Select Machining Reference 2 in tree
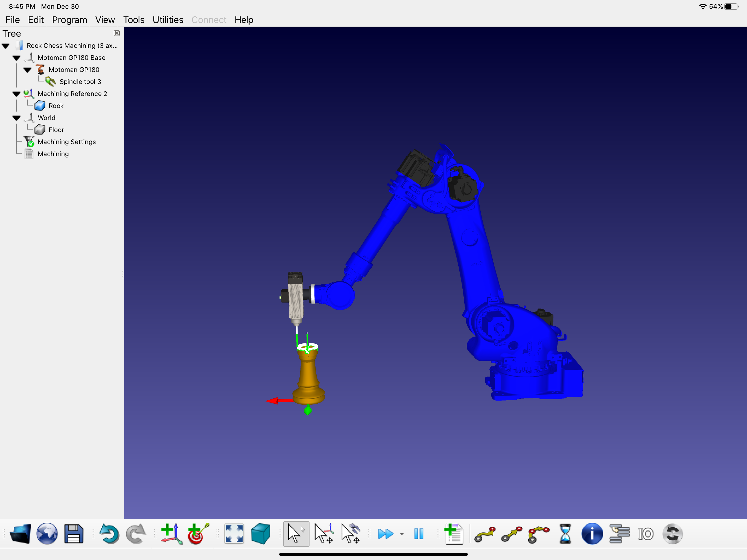Screen dimensions: 747x560 tap(72, 94)
